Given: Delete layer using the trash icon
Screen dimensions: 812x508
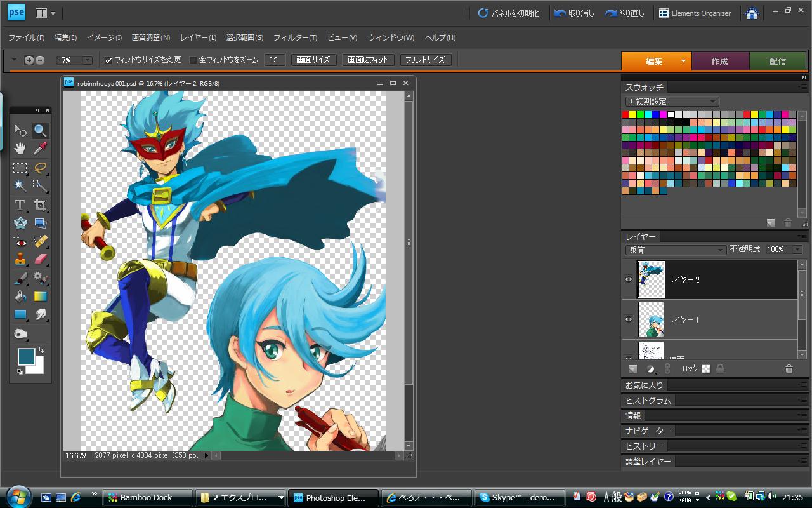Looking at the screenshot, I should tap(789, 369).
